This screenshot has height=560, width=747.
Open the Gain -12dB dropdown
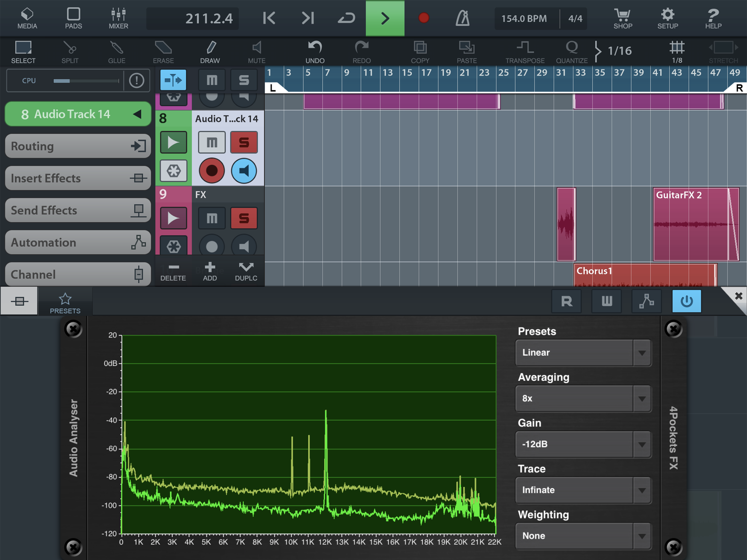coord(583,444)
